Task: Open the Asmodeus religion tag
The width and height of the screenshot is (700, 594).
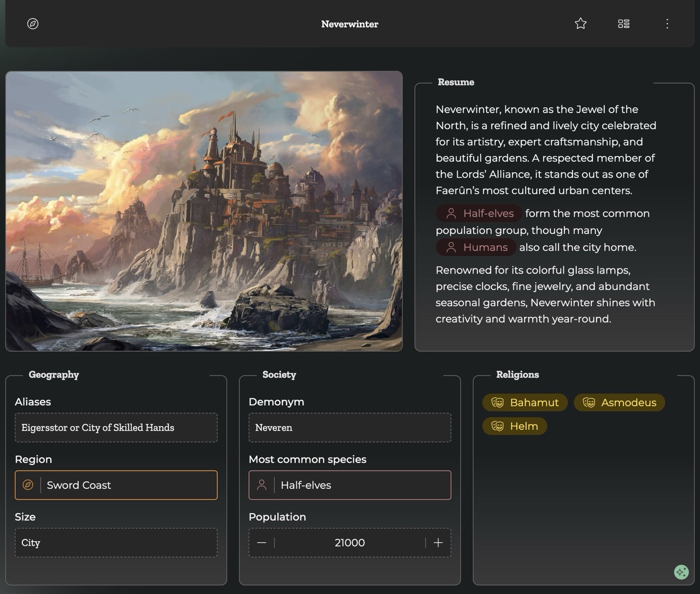Action: click(619, 403)
